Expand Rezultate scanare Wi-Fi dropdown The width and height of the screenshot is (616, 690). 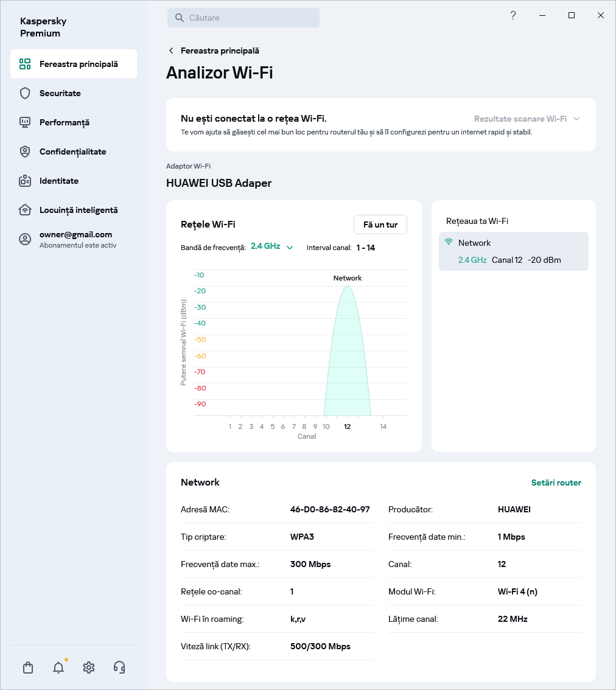pos(527,119)
